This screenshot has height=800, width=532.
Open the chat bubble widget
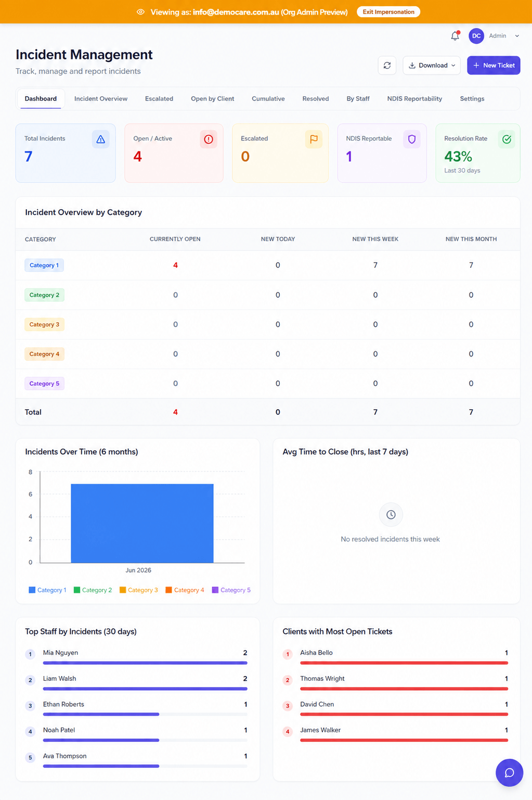click(x=509, y=772)
